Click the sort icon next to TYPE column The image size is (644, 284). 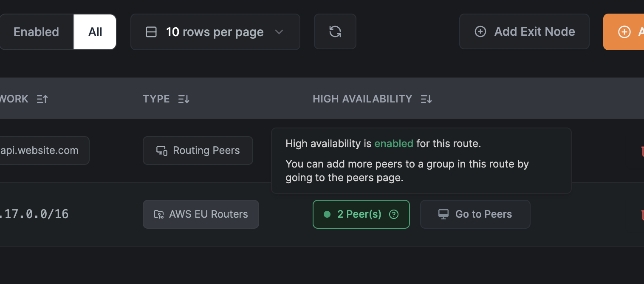tap(184, 99)
